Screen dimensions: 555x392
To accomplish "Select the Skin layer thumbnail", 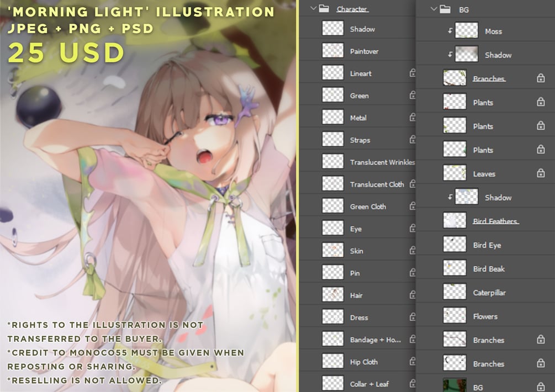I will [x=332, y=250].
